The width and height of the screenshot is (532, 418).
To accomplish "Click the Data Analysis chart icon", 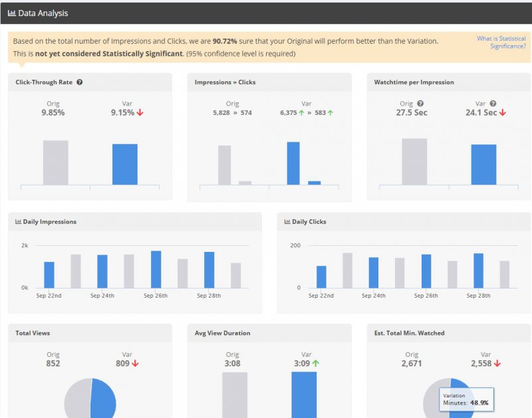I will click(x=12, y=13).
